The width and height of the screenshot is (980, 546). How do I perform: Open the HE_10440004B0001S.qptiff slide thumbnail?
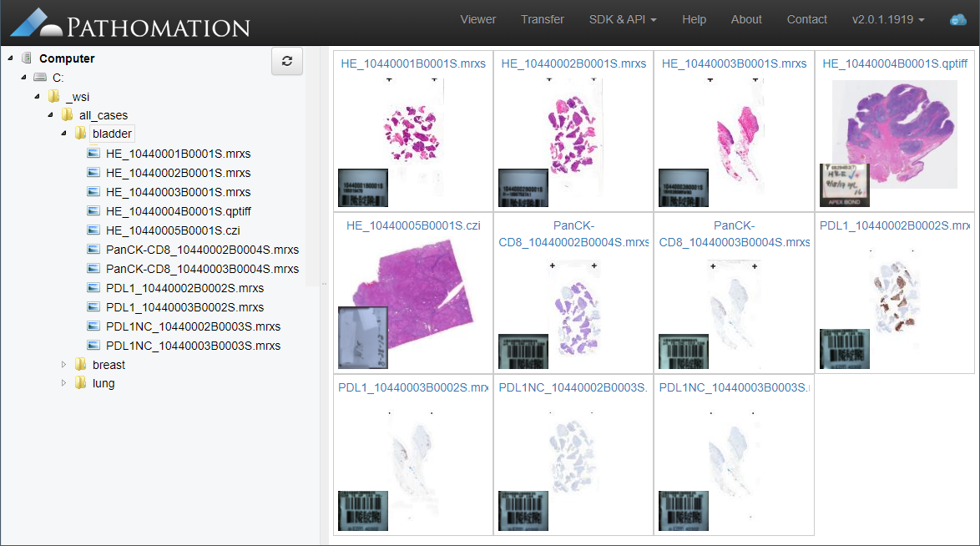[893, 134]
